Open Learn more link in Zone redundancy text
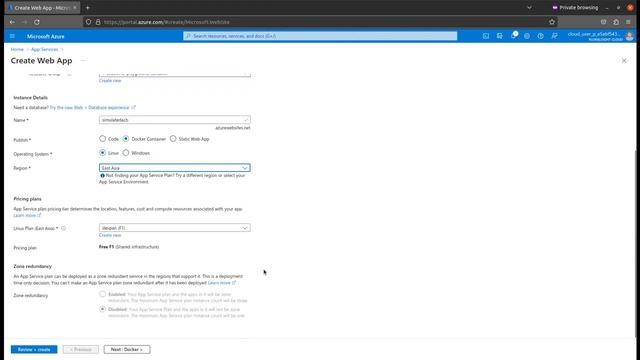This screenshot has height=360, width=640. coord(222,283)
